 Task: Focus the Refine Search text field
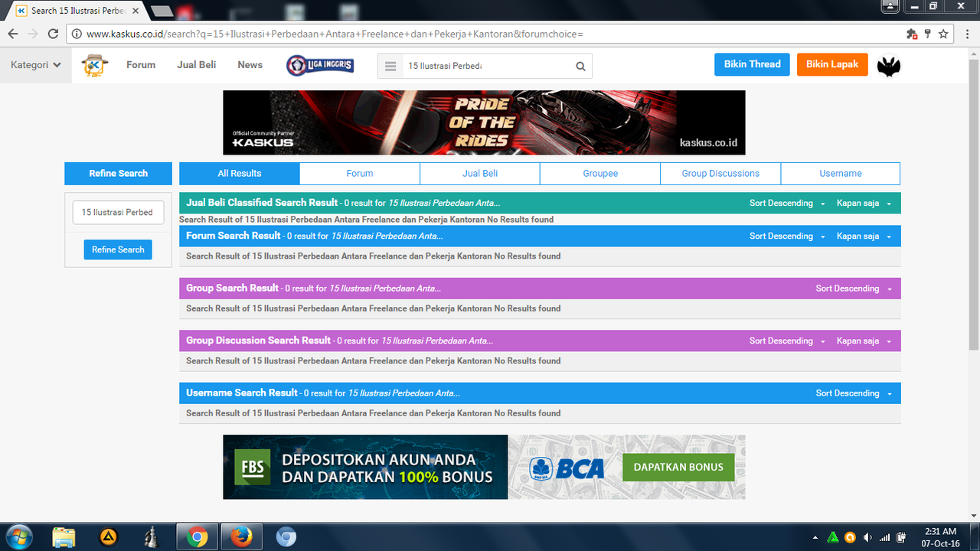(118, 213)
